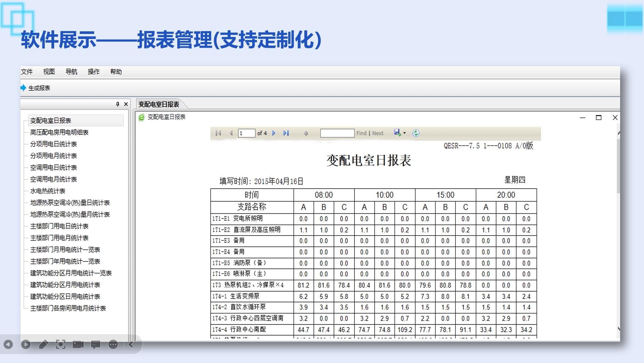The width and height of the screenshot is (644, 363).
Task: Click the 支路名称 header cell
Action: click(x=252, y=207)
